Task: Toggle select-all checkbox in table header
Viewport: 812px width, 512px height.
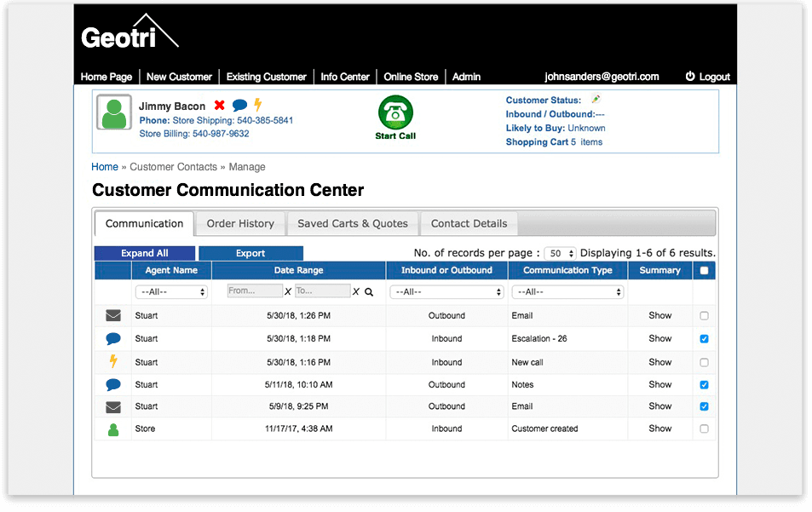Action: coord(705,270)
